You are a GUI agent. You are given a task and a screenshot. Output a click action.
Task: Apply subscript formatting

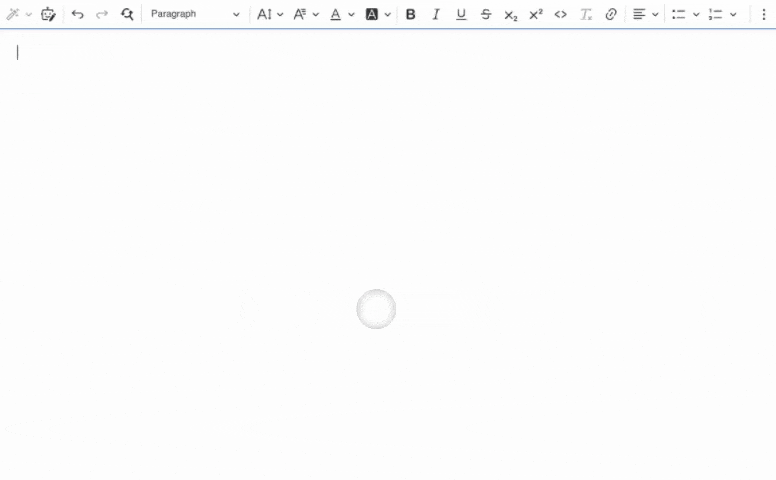pos(510,14)
